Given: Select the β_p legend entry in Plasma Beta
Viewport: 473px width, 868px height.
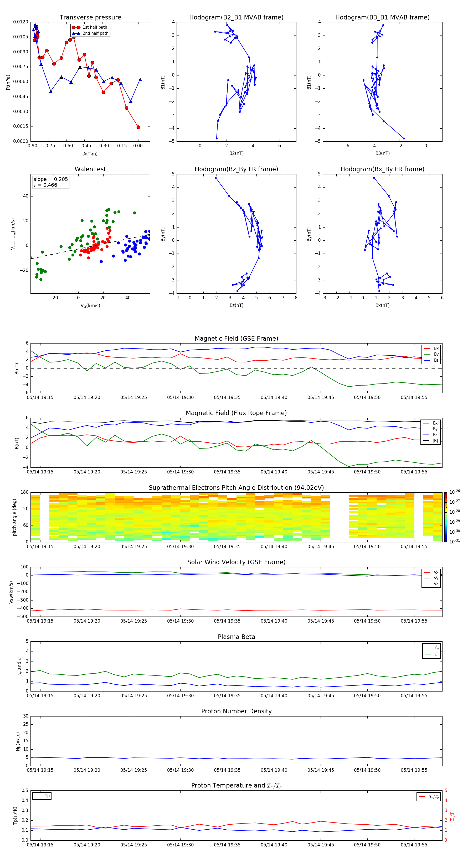Looking at the screenshot, I should pos(432,647).
